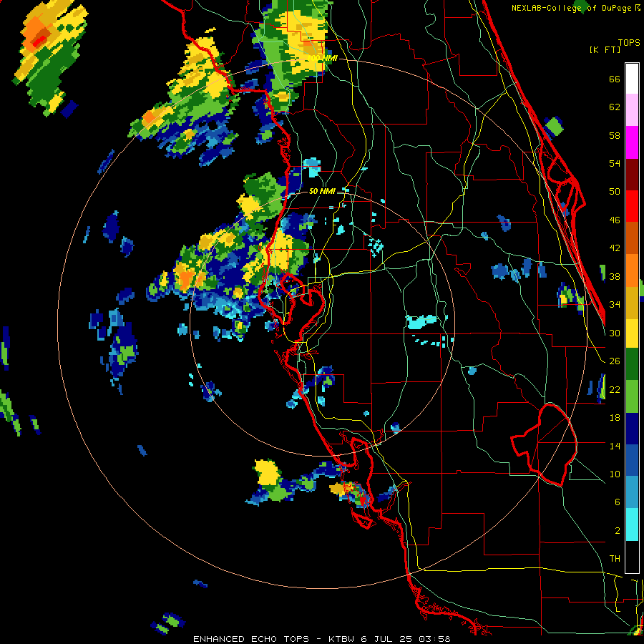Select the light green swatch beside 22
644x644 pixels.
pos(632,396)
